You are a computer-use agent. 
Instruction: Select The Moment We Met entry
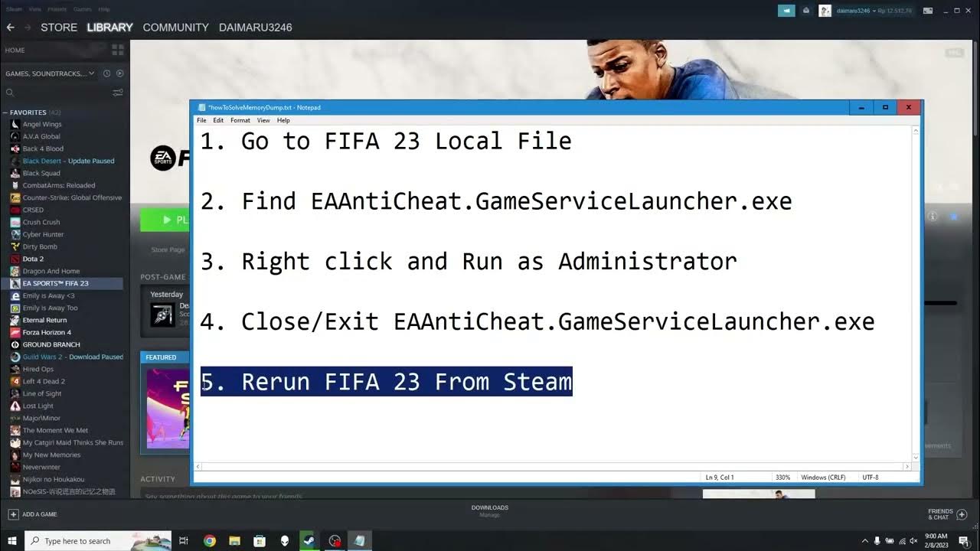[55, 430]
